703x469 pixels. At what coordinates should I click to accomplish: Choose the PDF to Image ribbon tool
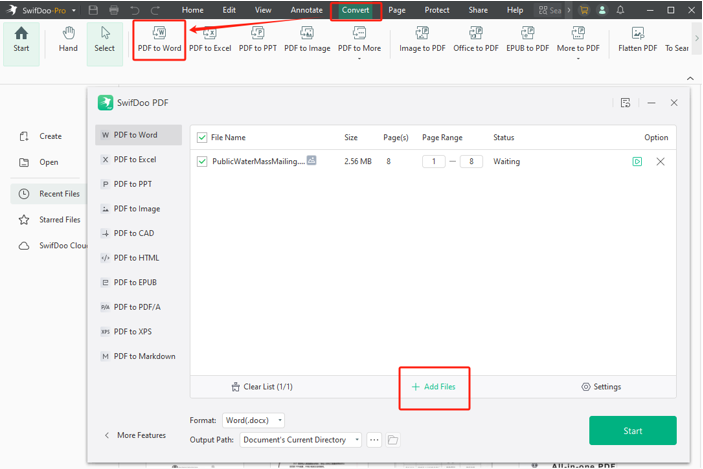point(307,40)
